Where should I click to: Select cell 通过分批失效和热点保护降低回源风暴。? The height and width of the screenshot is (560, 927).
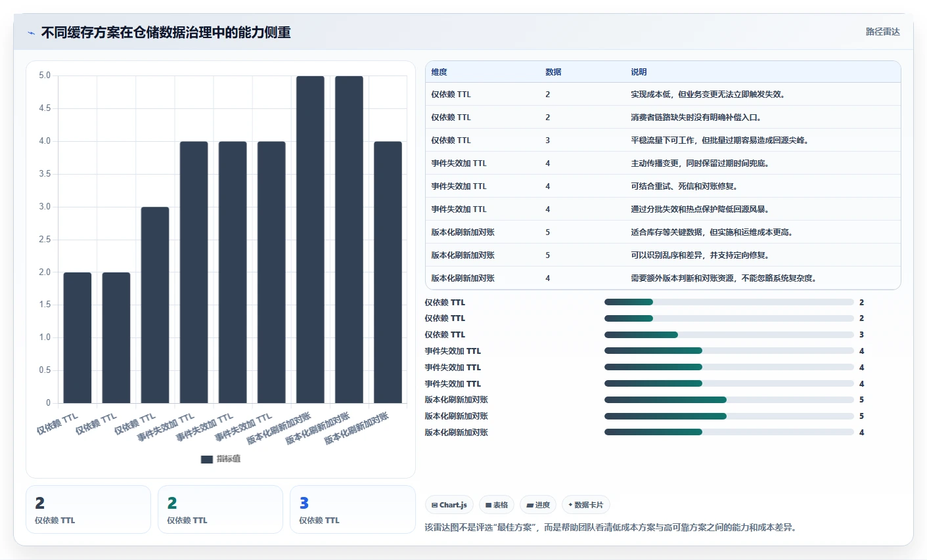pyautogui.click(x=700, y=209)
